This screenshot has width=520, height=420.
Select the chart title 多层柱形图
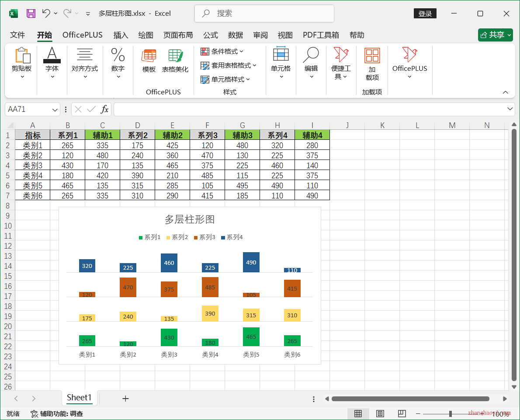pos(190,219)
